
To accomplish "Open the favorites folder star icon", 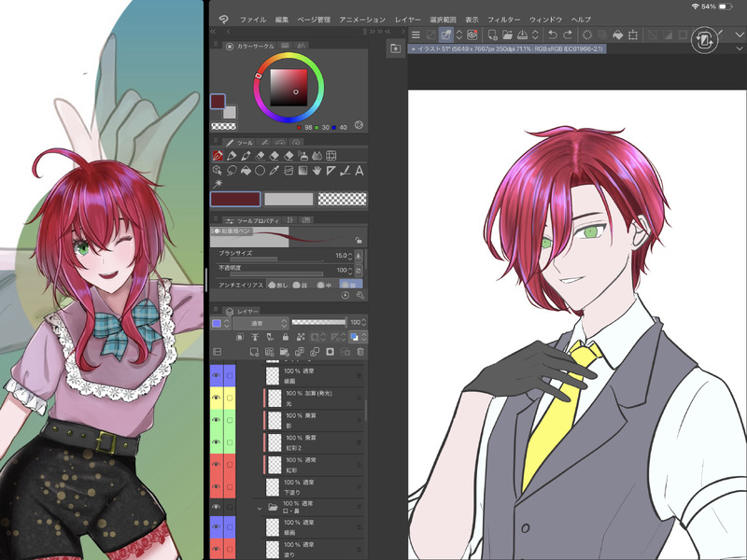I will coord(395,49).
